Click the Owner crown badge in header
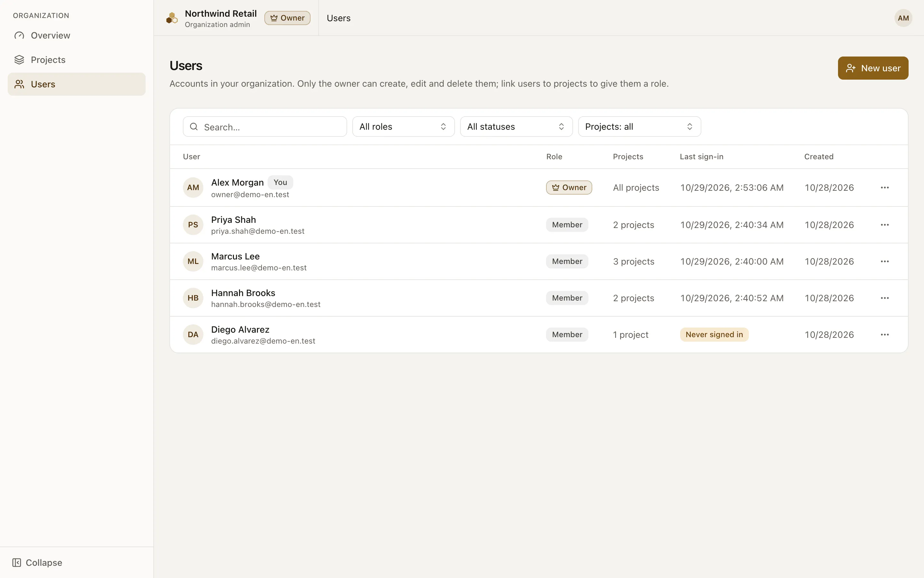 (287, 18)
